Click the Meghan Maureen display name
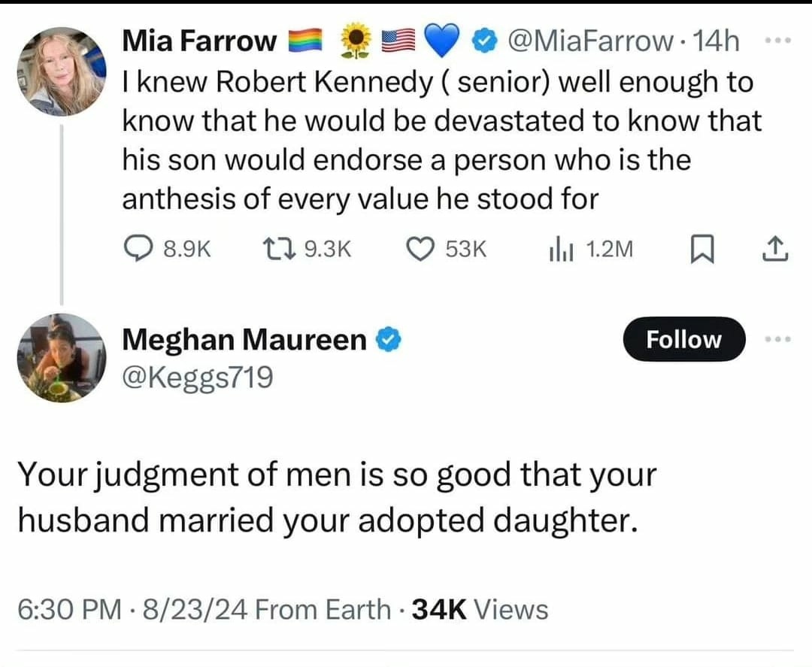812x667 pixels. [244, 341]
